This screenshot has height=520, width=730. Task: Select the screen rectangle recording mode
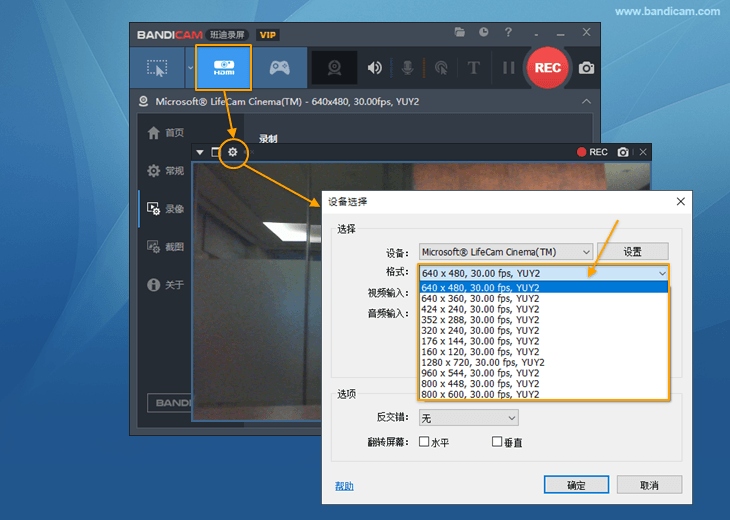(157, 68)
